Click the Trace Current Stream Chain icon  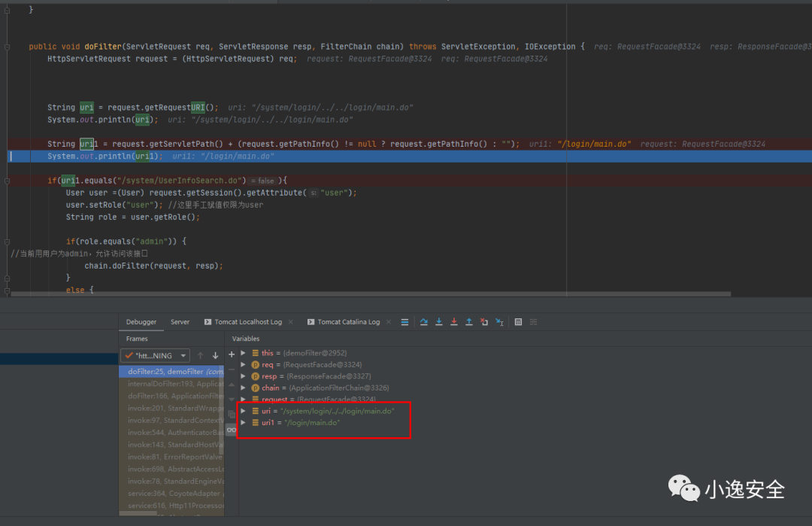point(533,322)
